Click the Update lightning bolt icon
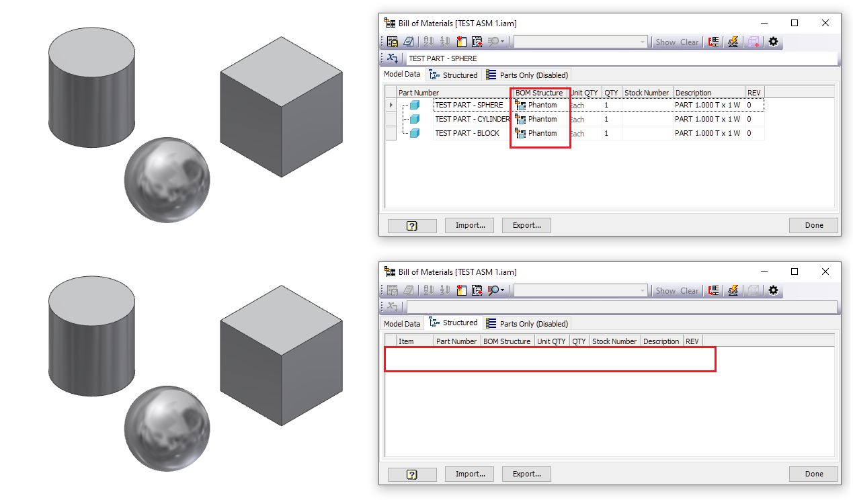 (733, 42)
